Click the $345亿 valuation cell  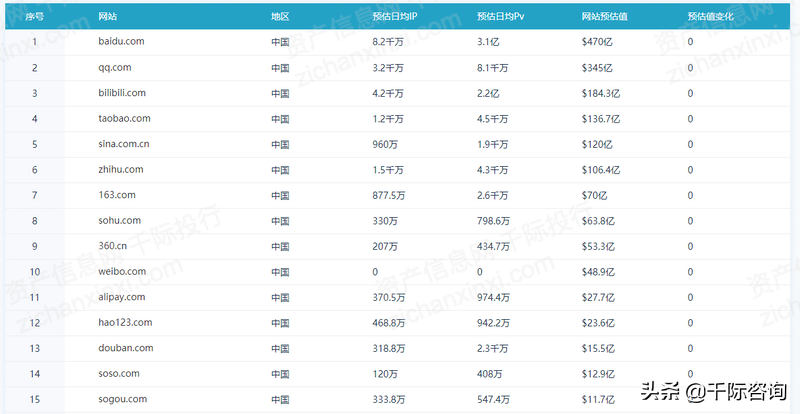(597, 68)
